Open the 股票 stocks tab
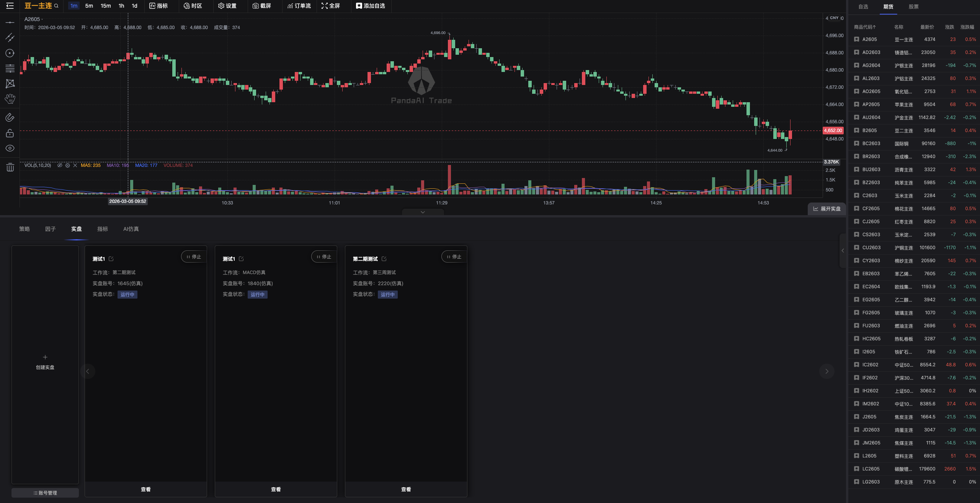 [914, 7]
